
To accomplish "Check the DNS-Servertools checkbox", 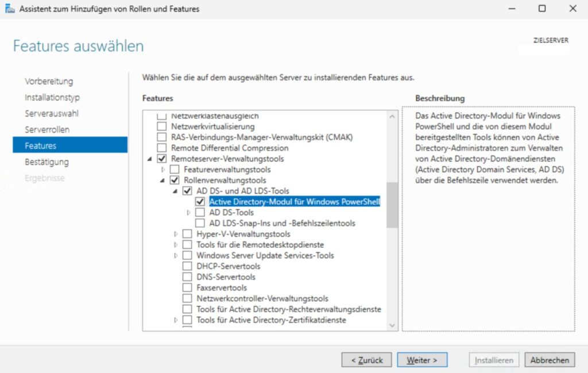I will [187, 277].
